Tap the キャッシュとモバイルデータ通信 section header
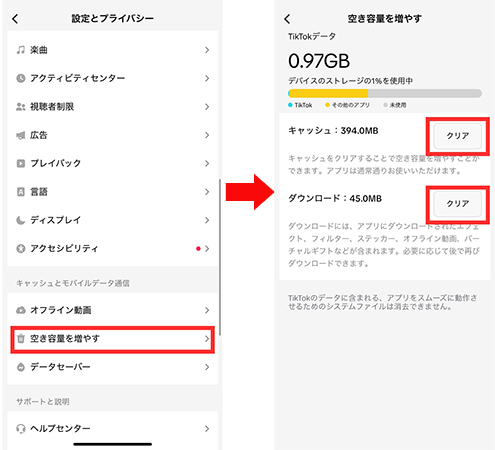 tap(73, 283)
